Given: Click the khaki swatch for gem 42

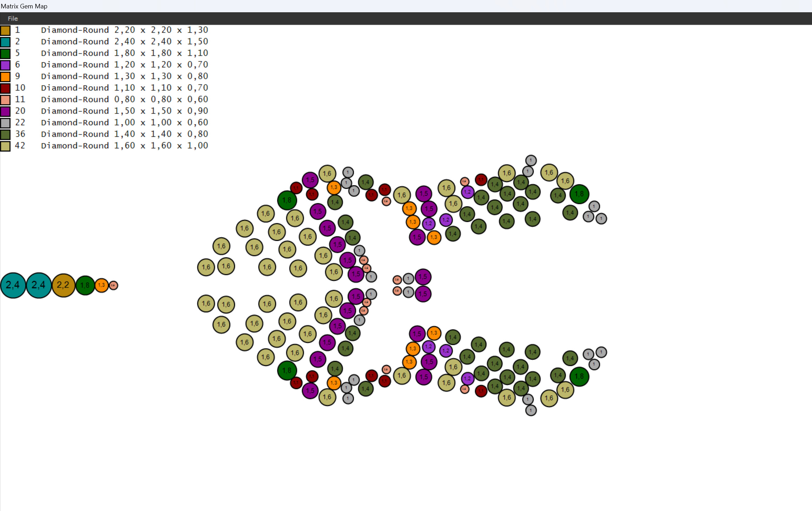Looking at the screenshot, I should tap(5, 146).
